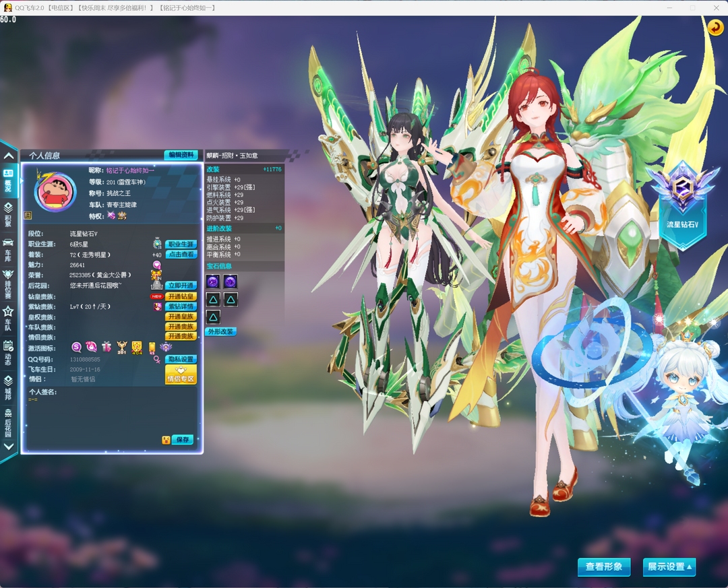Click the gold trophy 201 icon
Screen dimensions: 728x588
[x=122, y=347]
